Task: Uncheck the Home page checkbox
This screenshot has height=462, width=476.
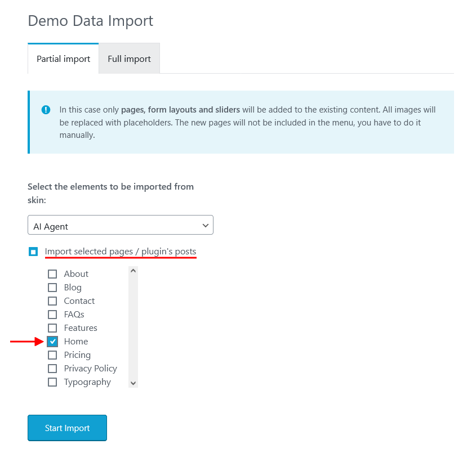Action: 52,342
